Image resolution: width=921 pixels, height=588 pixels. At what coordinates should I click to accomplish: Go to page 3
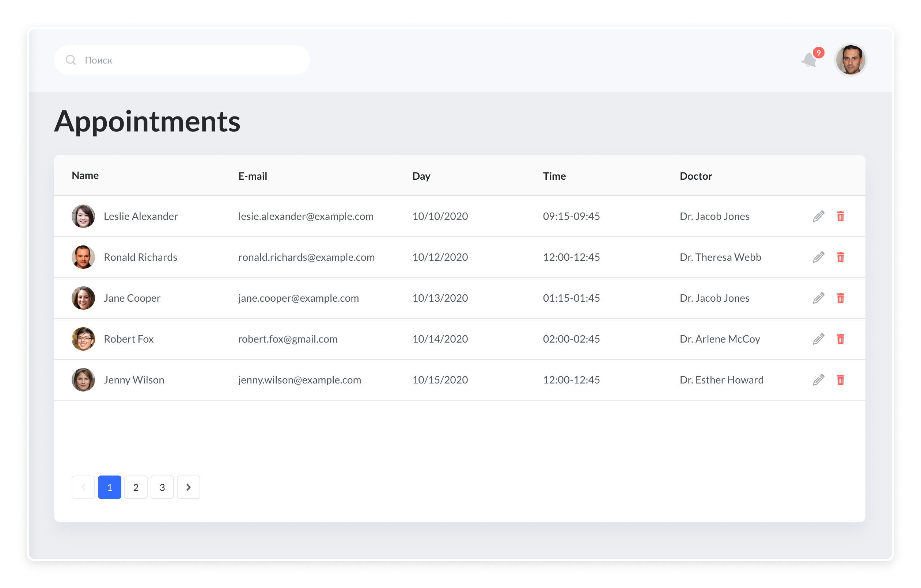162,487
